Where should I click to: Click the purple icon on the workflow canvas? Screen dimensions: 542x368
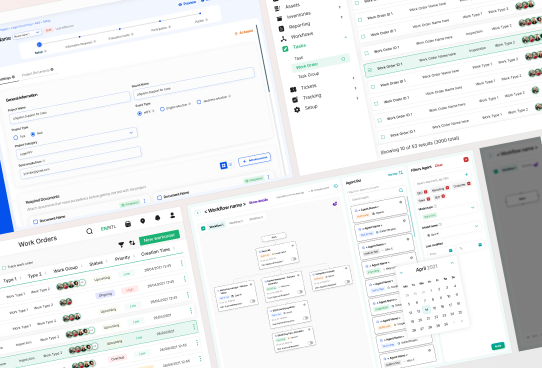tap(335, 204)
